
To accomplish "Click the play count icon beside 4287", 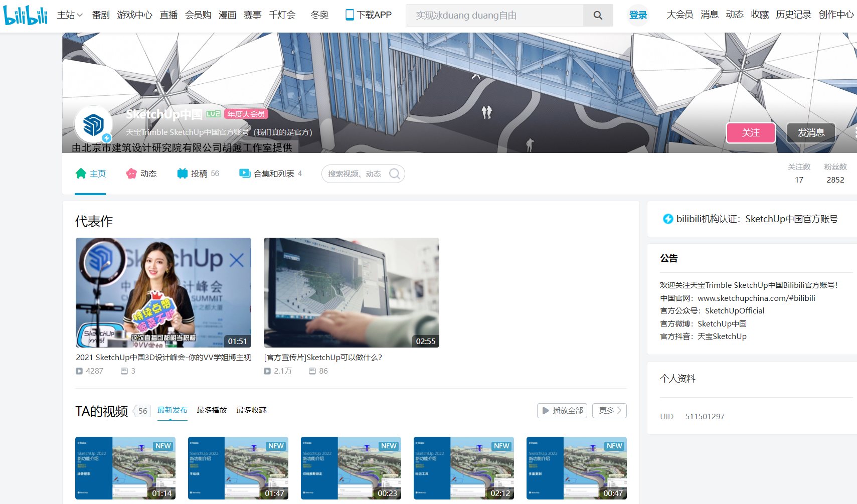I will (79, 371).
